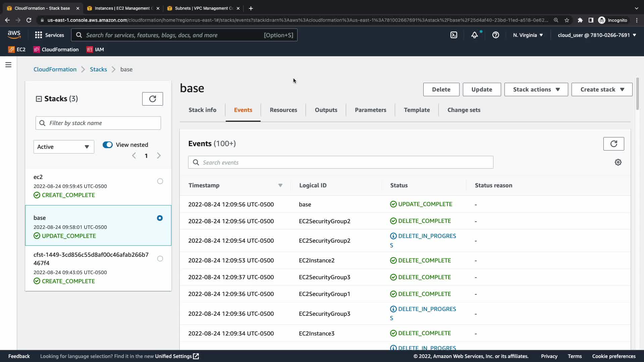The width and height of the screenshot is (644, 362).
Task: Switch to the Template tab
Action: tap(417, 110)
